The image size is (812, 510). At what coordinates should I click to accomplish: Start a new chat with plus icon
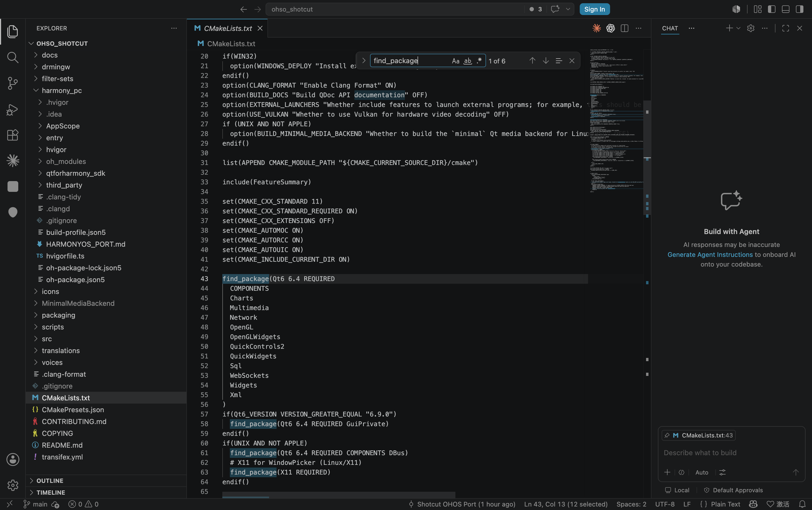tap(729, 28)
